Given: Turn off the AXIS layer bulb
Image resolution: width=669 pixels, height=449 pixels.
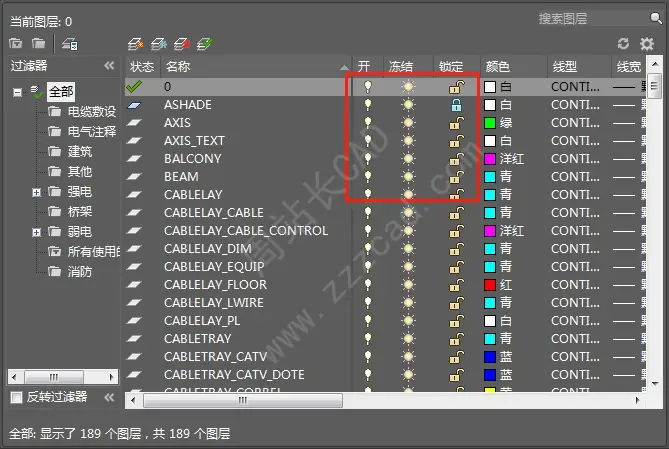Looking at the screenshot, I should [x=367, y=123].
